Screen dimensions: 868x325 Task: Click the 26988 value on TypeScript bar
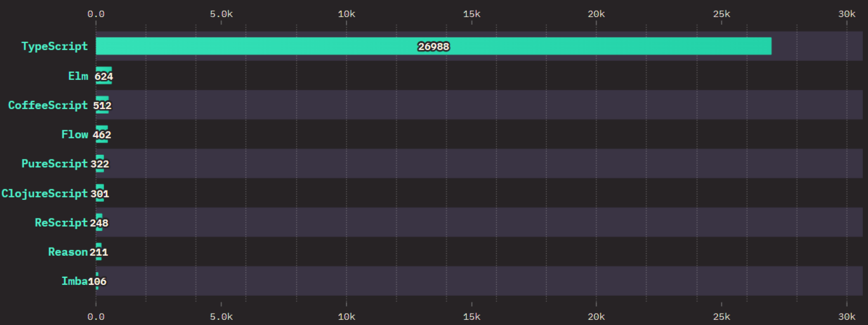(x=433, y=46)
